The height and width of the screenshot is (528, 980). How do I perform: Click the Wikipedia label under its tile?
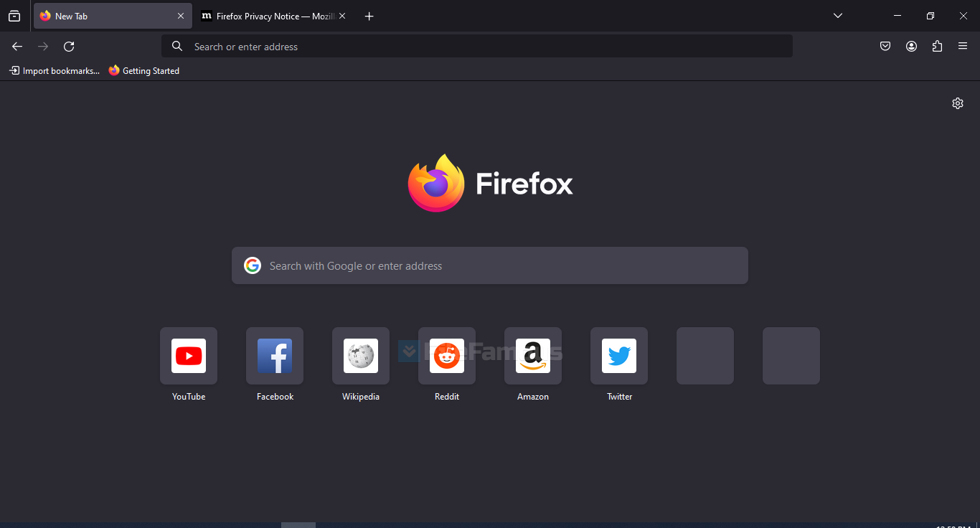pos(361,397)
